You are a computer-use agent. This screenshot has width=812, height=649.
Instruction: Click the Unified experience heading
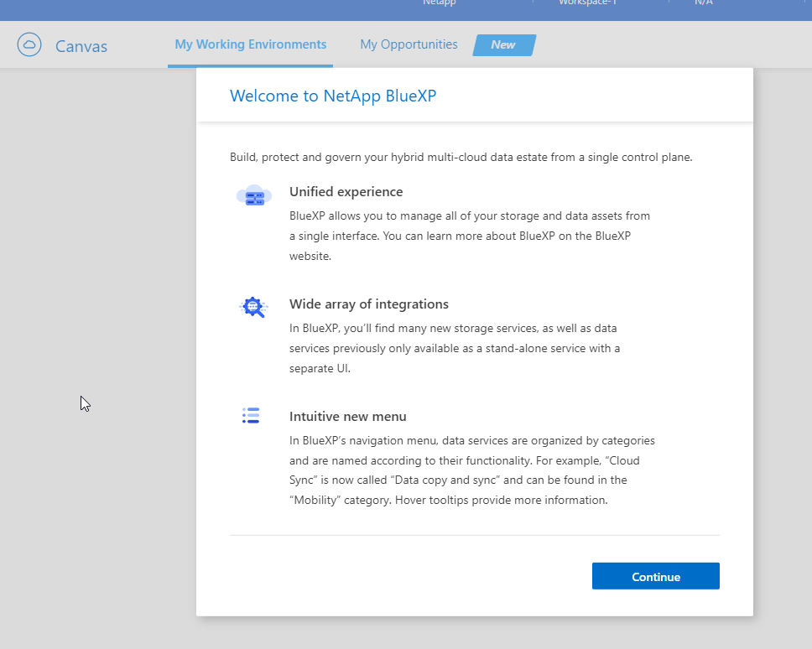pyautogui.click(x=346, y=192)
